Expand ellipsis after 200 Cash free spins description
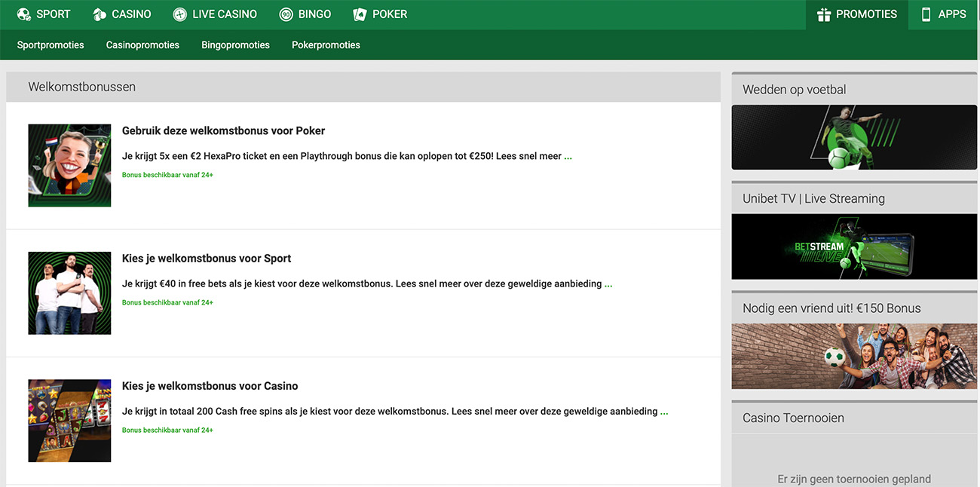This screenshot has height=487, width=980. coord(664,412)
